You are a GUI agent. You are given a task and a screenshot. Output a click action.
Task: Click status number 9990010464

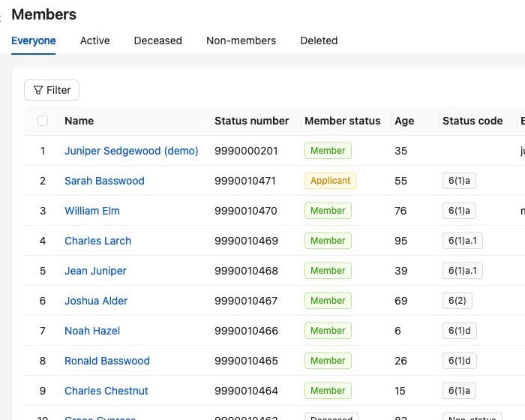(247, 391)
